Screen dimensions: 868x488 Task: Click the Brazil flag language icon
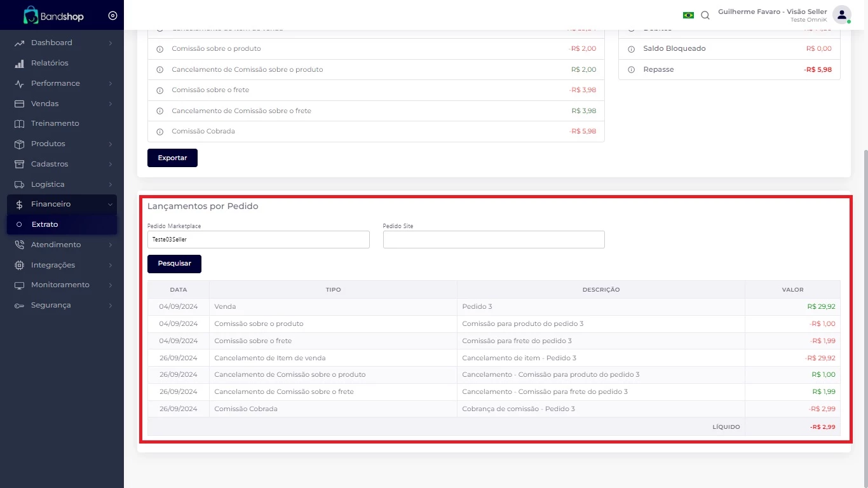point(688,15)
